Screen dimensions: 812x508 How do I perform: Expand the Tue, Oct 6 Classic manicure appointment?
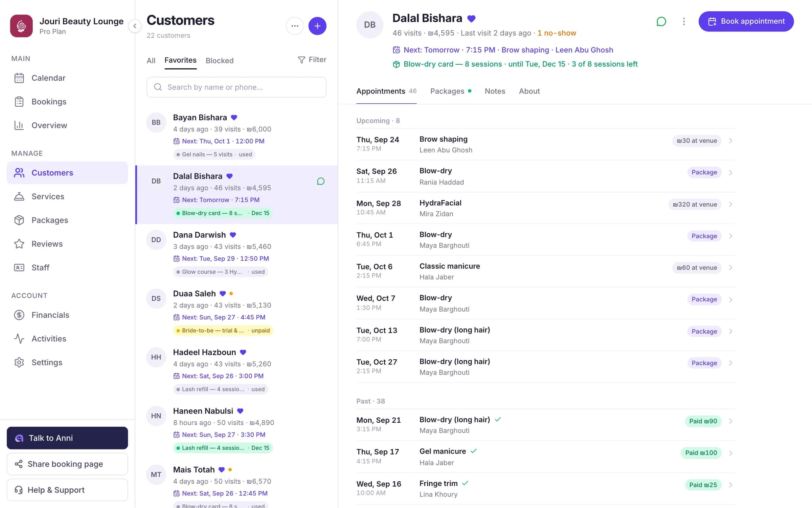[x=546, y=271]
